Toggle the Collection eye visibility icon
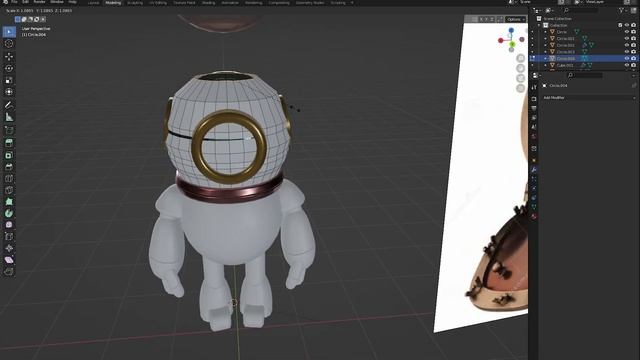Viewport: 640px width, 360px height. click(627, 25)
